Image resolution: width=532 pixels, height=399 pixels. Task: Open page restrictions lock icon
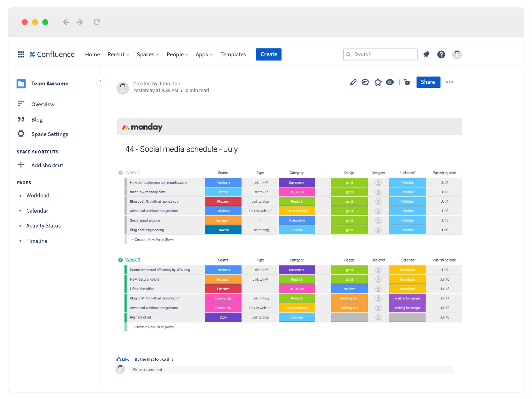407,82
